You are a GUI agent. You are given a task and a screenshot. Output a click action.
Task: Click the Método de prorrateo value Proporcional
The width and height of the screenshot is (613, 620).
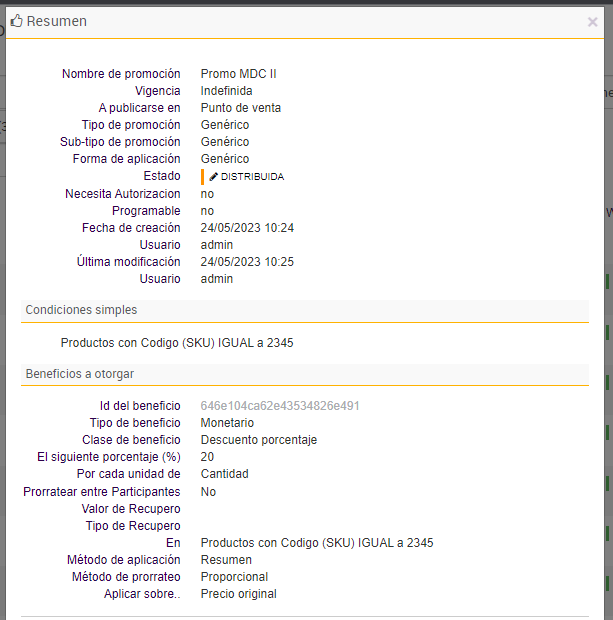234,577
